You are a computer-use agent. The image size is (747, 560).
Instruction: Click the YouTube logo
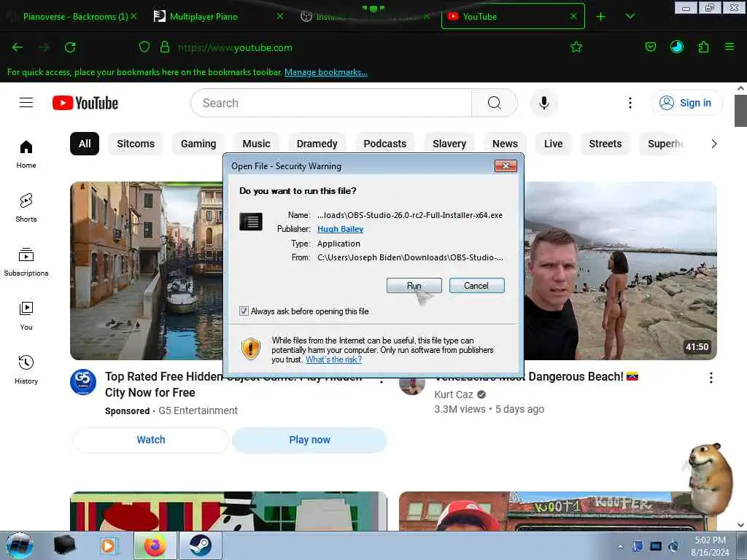(85, 103)
